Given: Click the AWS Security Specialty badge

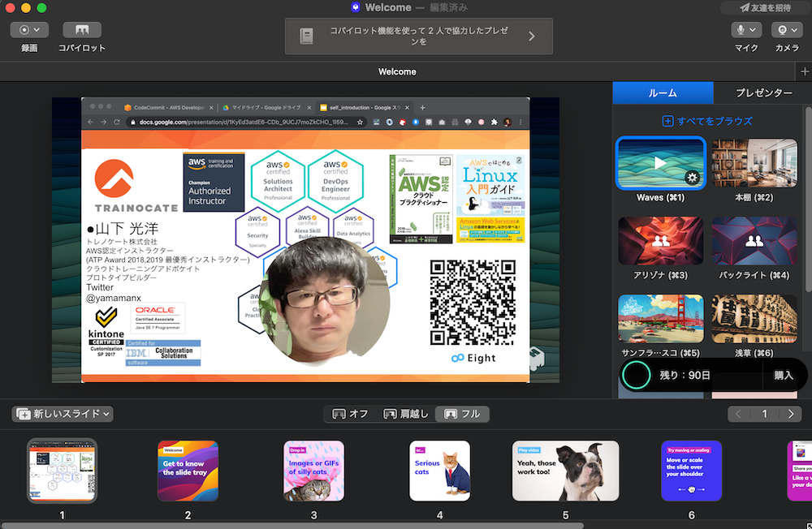Looking at the screenshot, I should (257, 232).
